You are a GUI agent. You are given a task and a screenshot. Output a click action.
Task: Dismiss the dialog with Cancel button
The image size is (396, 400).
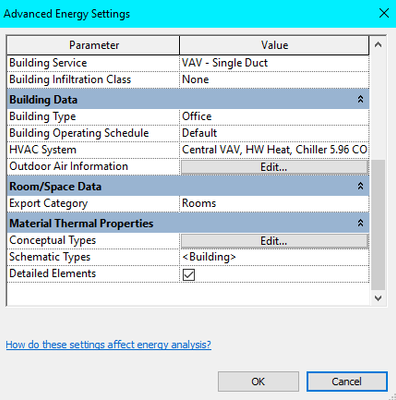pyautogui.click(x=347, y=381)
